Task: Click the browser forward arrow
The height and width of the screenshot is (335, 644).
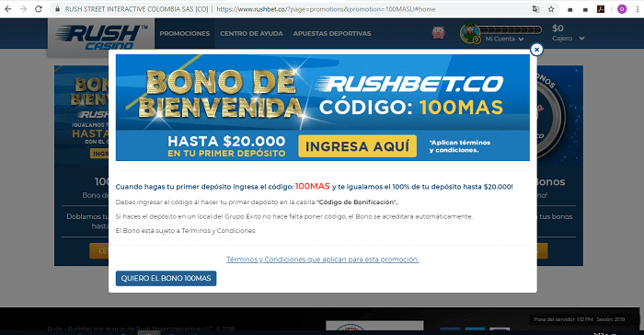Action: coord(23,9)
